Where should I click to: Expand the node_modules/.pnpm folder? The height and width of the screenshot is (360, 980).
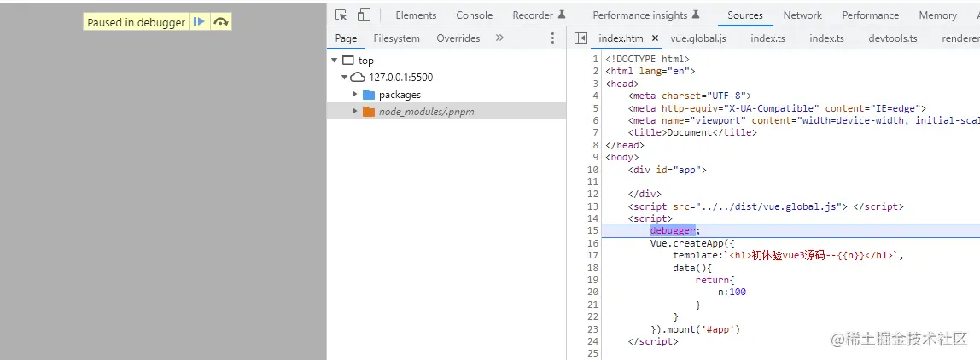tap(355, 111)
